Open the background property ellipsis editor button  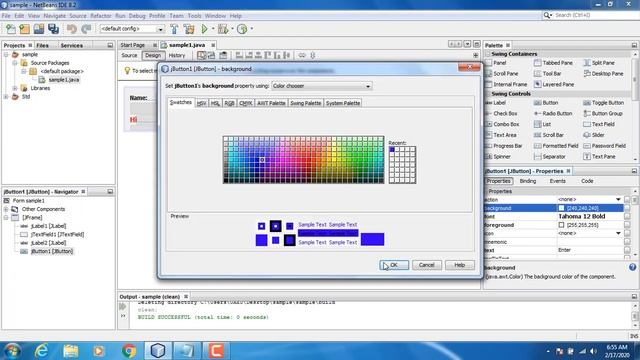[x=627, y=208]
